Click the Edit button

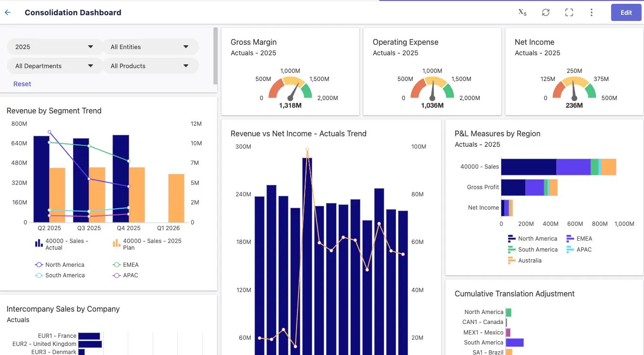pyautogui.click(x=626, y=12)
